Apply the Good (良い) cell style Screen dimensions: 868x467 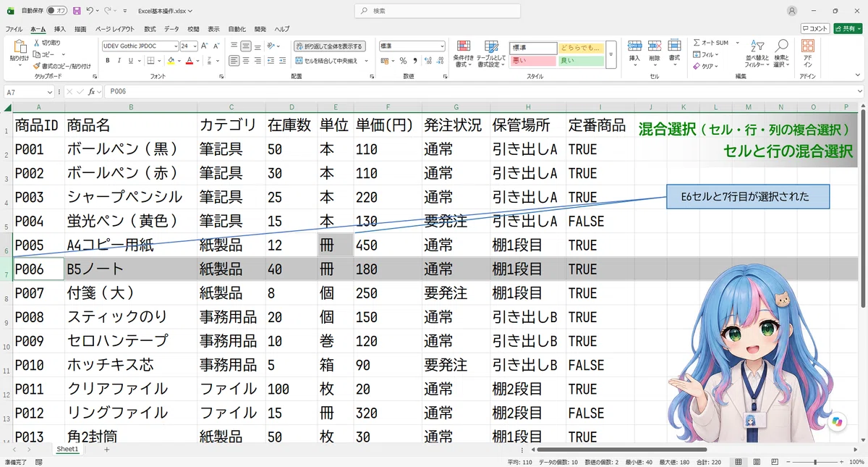pos(581,61)
